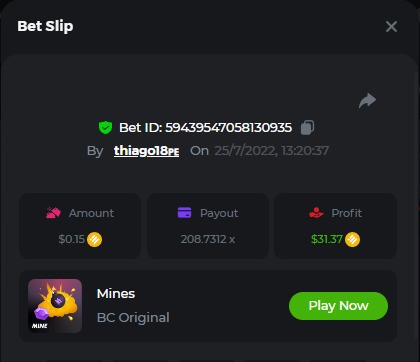Click the $0.15 amount value
This screenshot has height=362, width=420.
click(x=72, y=239)
